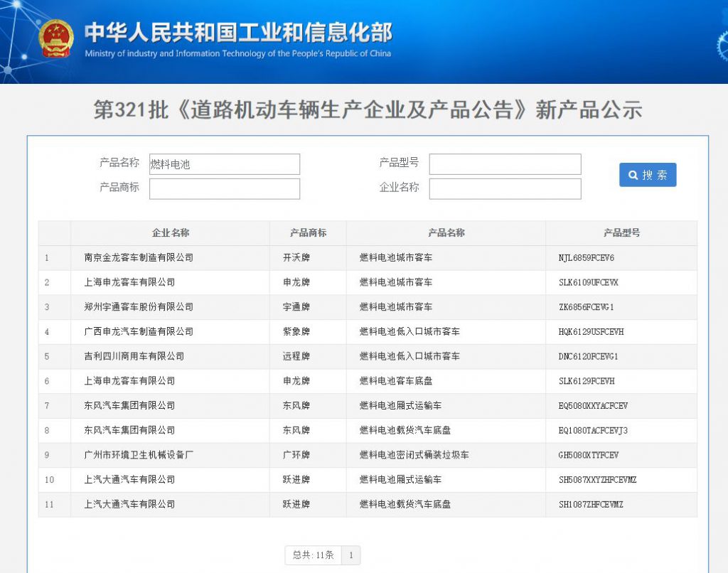Click model SH5087XXYZHFCEVMZ cell

597,480
